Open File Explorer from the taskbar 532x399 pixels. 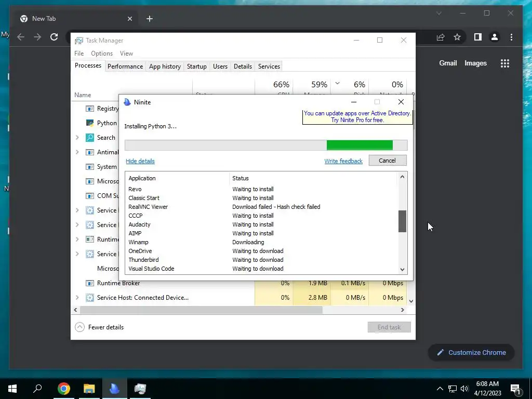(89, 389)
